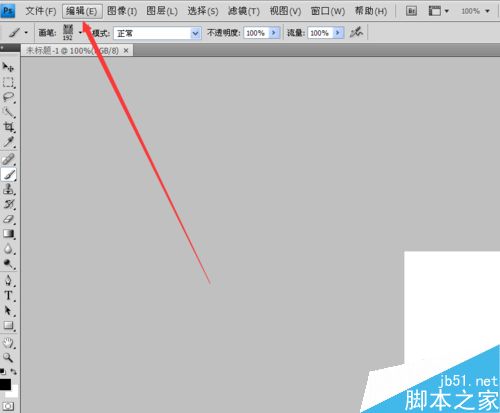Select the Clone Stamp tool
This screenshot has height=413, width=500.
[8, 189]
